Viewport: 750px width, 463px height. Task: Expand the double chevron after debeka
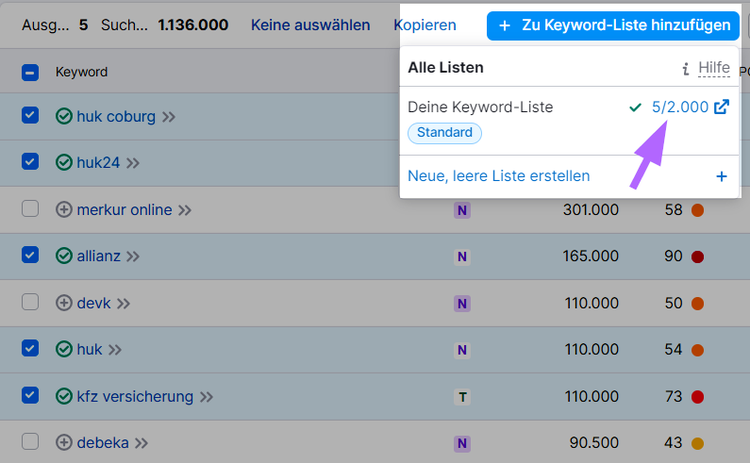pyautogui.click(x=141, y=443)
